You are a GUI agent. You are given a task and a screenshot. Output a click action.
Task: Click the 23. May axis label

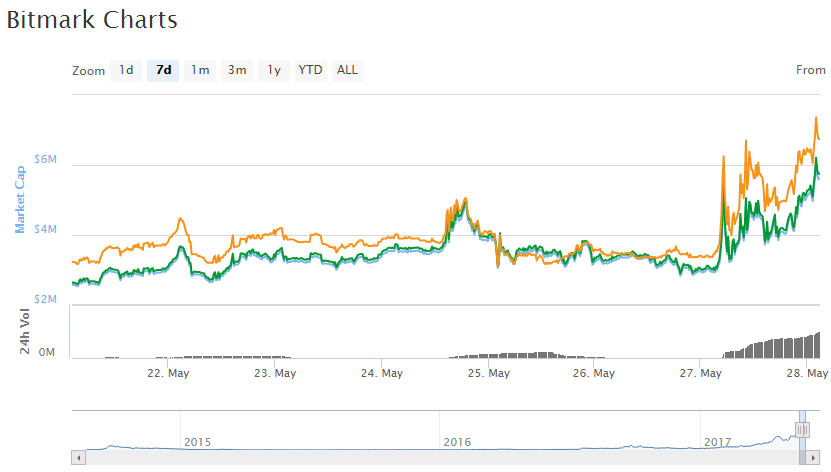275,373
